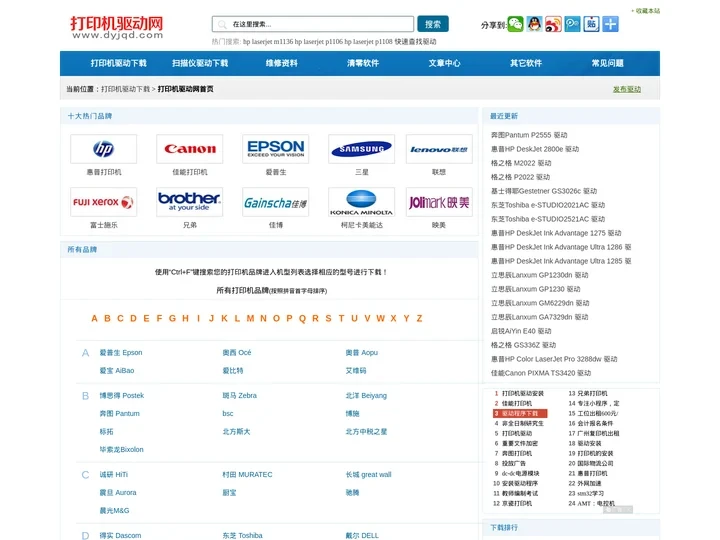Image resolution: width=720 pixels, height=540 pixels.
Task: Open brand 博思得 Postek
Action: pos(122,395)
